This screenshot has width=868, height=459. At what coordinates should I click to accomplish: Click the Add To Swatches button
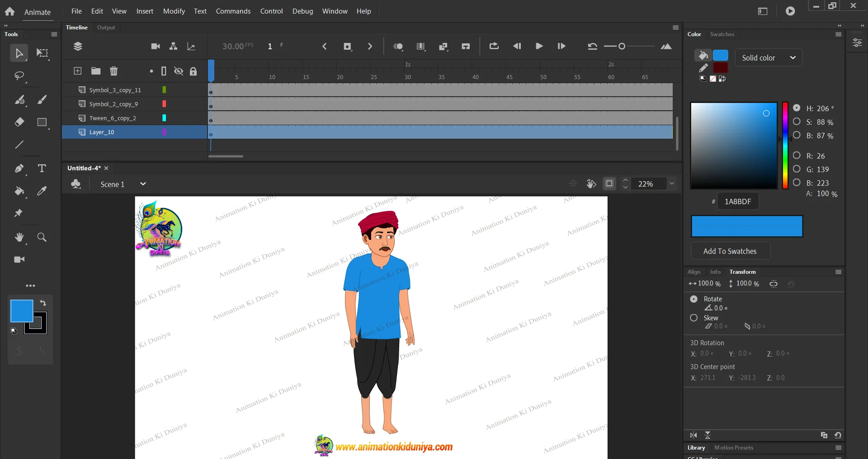(730, 251)
